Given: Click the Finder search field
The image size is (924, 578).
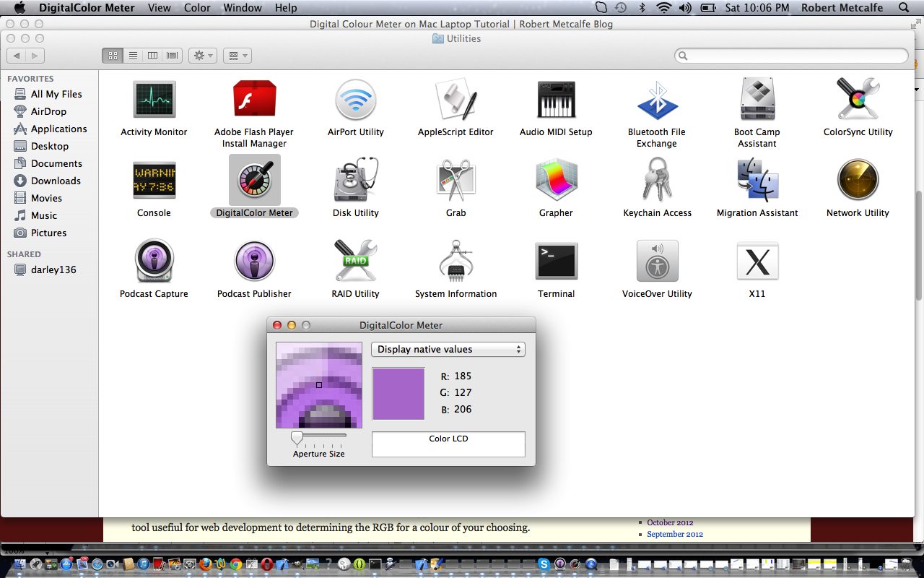Looking at the screenshot, I should [x=791, y=56].
